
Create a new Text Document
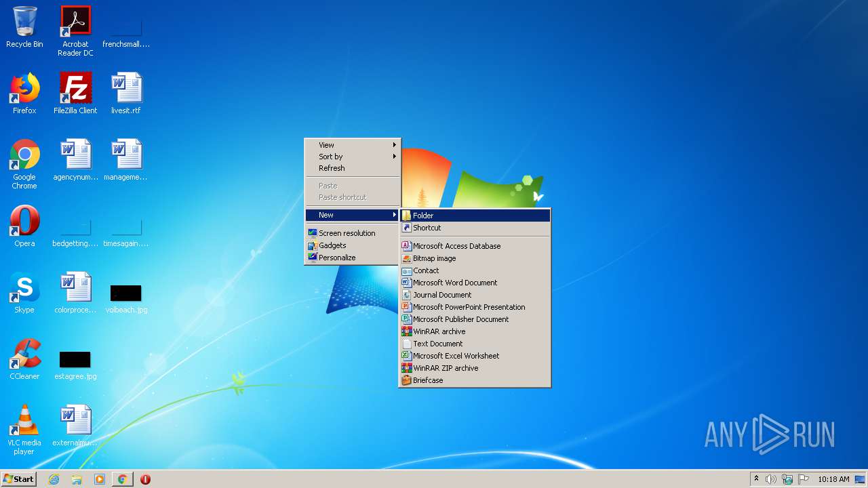475,344
